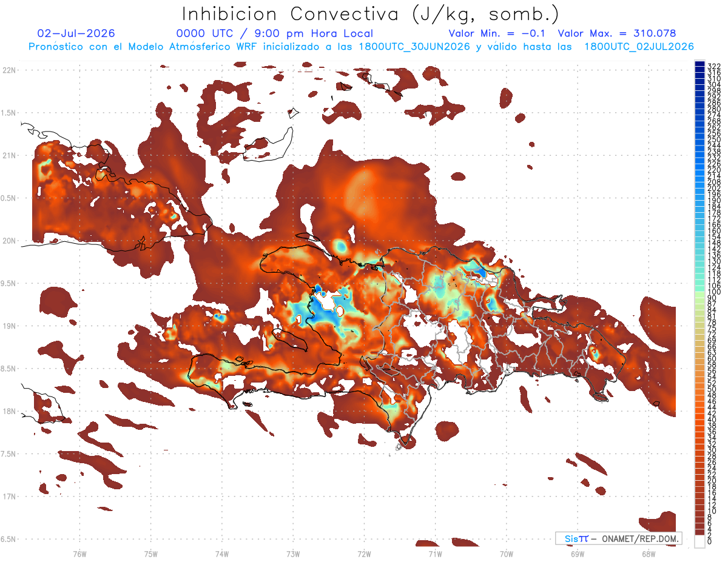Viewport: 728px width, 562px height.
Task: Click the '322' value on the color scale
Action: (714, 66)
